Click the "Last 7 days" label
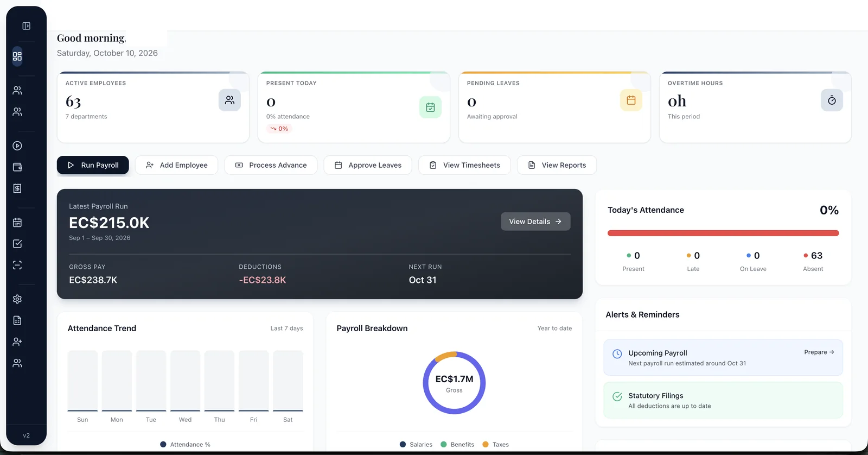The image size is (868, 455). click(x=286, y=328)
